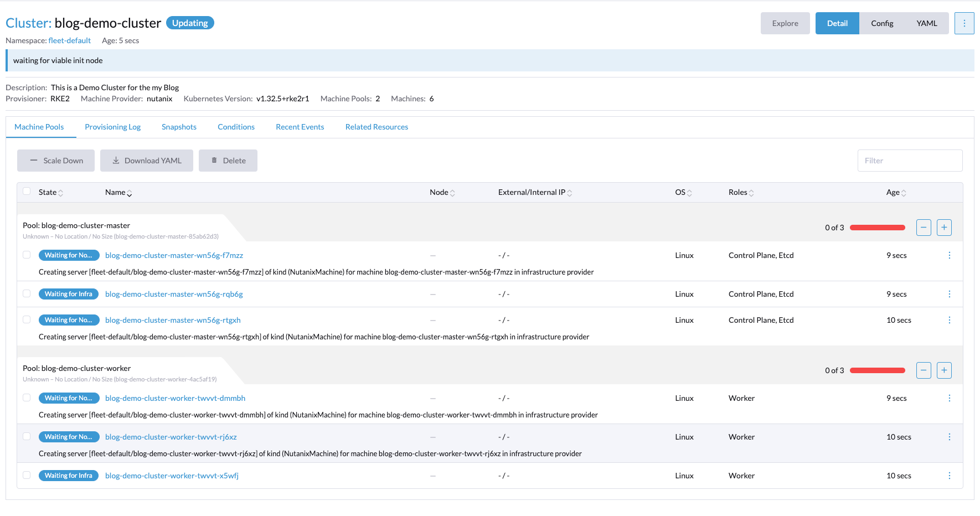Toggle the select-all checkbox in table header

click(27, 192)
